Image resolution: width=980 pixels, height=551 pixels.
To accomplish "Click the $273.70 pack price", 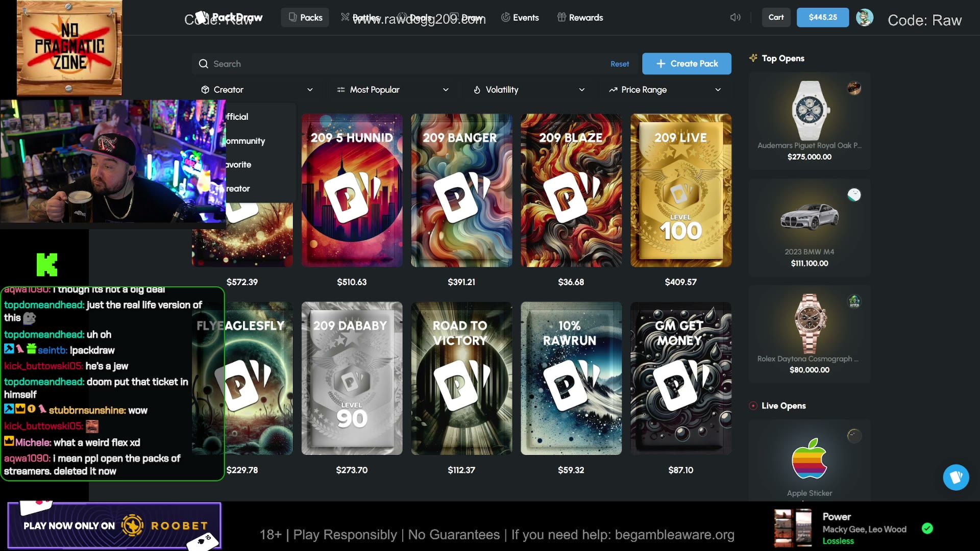I will point(352,470).
